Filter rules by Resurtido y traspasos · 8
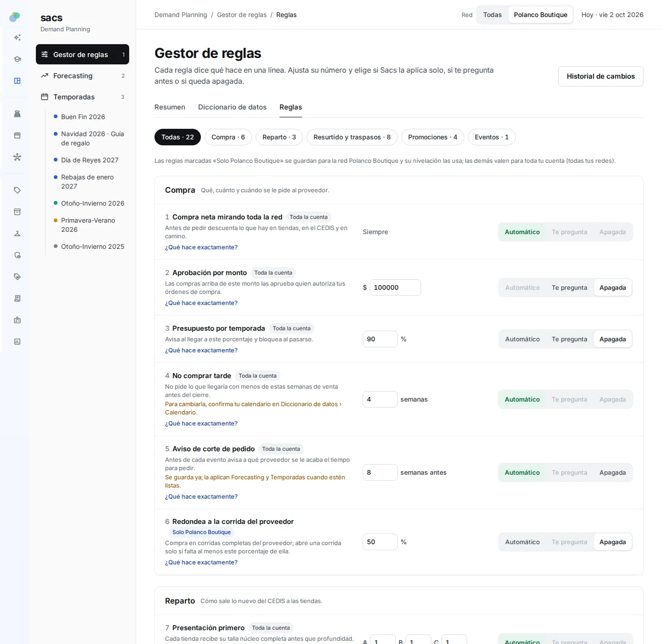 click(x=352, y=137)
